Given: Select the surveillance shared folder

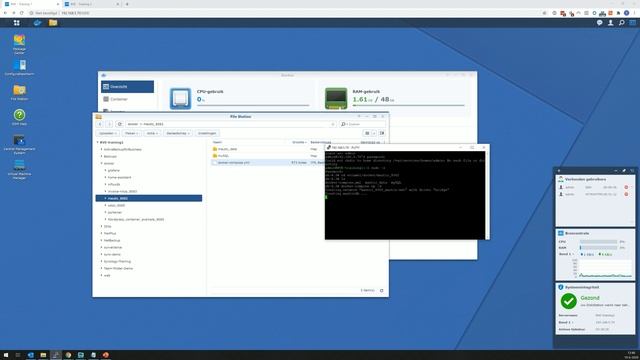Looking at the screenshot, I should coord(113,247).
